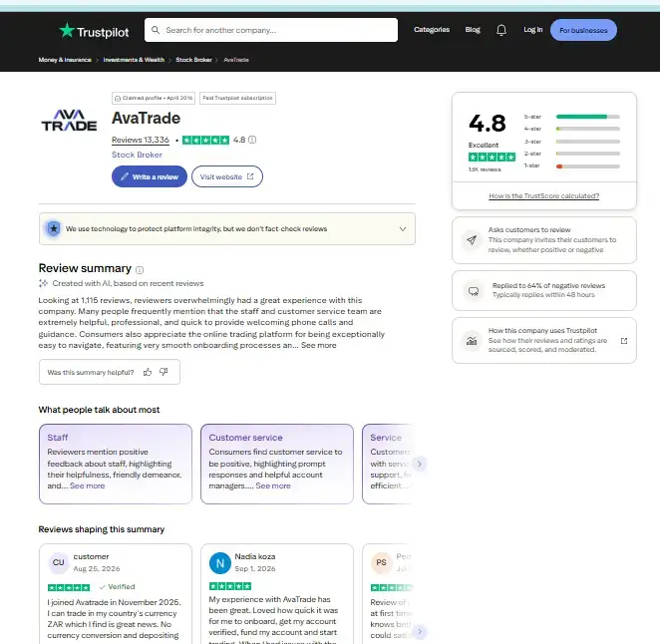
Task: Filter by 4-star rating bar
Action: [571, 129]
